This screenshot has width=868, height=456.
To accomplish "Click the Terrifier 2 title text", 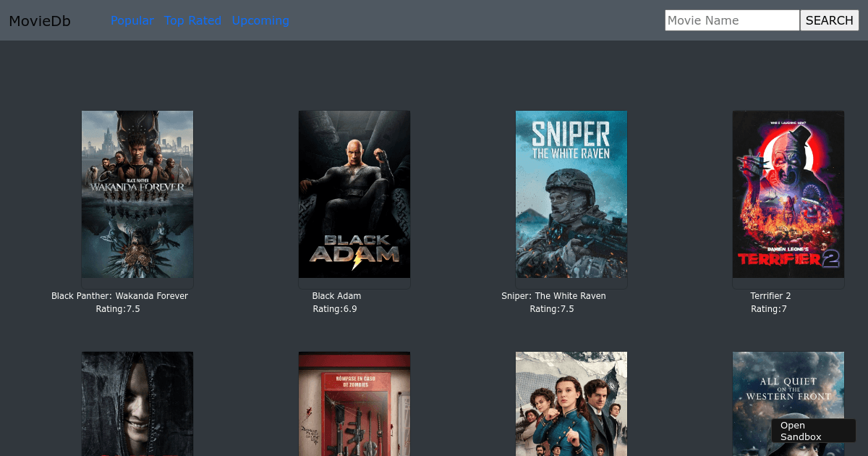I will click(x=770, y=296).
